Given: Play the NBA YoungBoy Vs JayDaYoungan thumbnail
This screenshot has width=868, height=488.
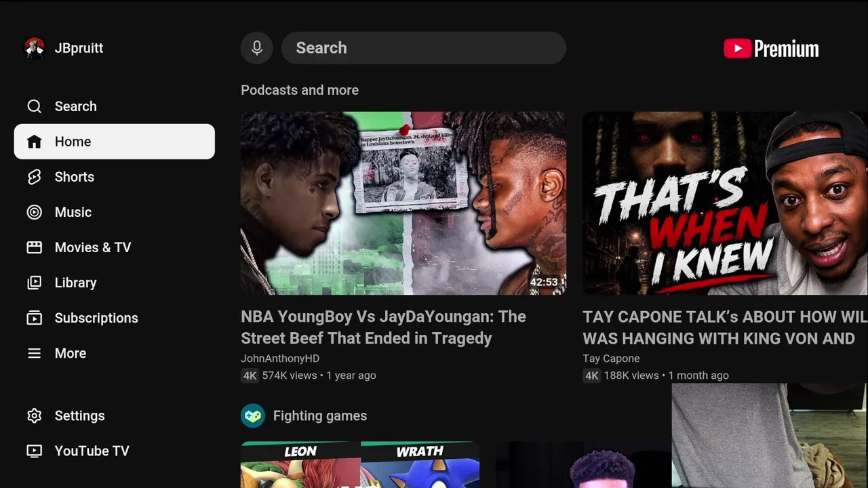Looking at the screenshot, I should tap(403, 203).
